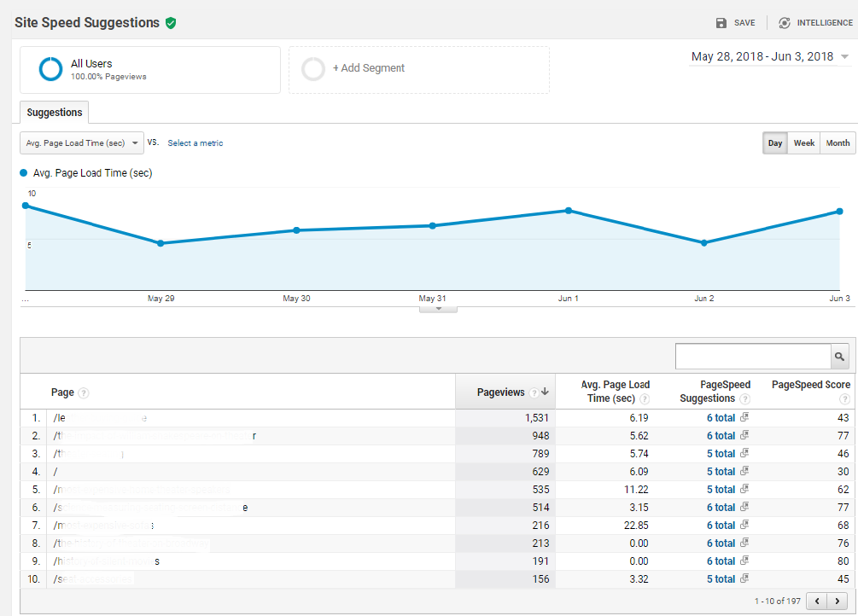Switch chart granularity to Week
858x616 pixels.
pyautogui.click(x=803, y=143)
